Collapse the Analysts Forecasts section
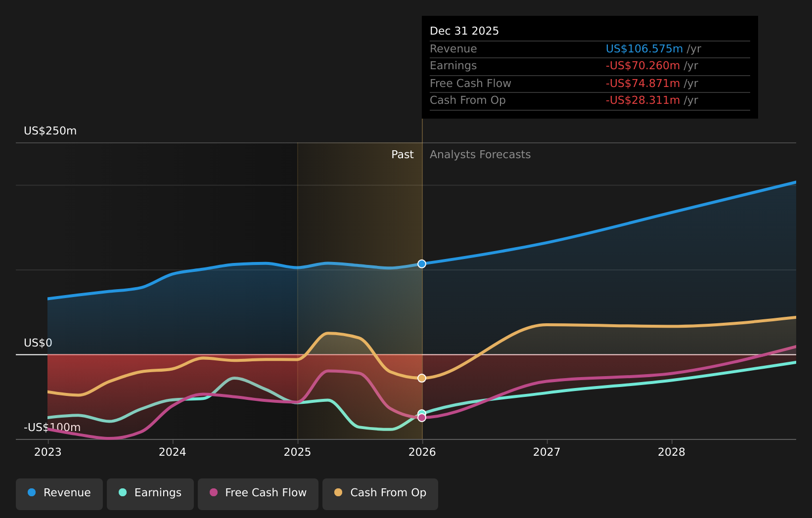Viewport: 812px width, 518px height. (480, 154)
